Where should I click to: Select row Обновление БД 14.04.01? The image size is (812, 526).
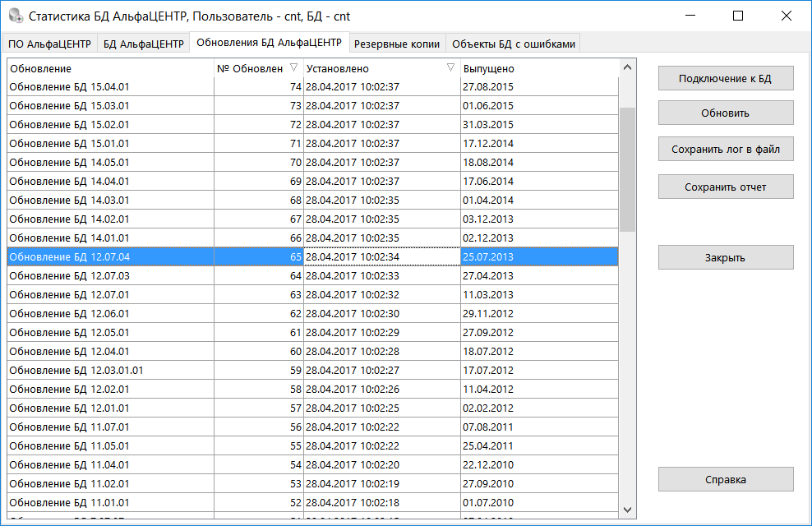[x=313, y=181]
